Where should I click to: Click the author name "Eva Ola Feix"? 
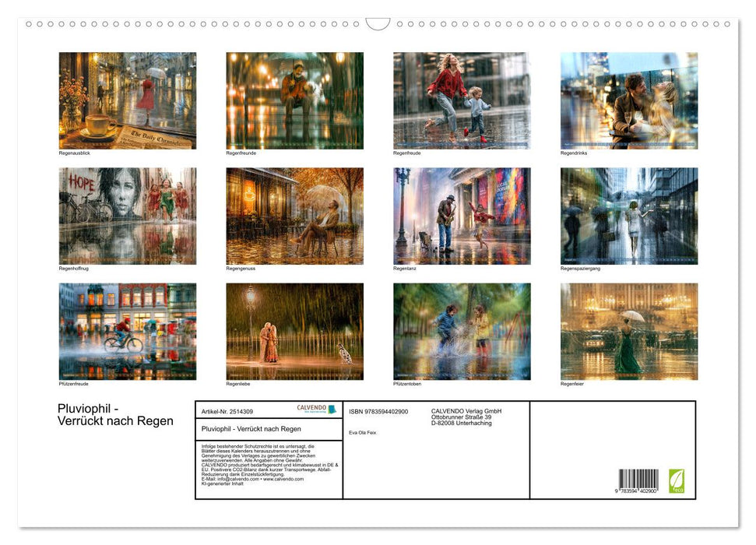[363, 433]
